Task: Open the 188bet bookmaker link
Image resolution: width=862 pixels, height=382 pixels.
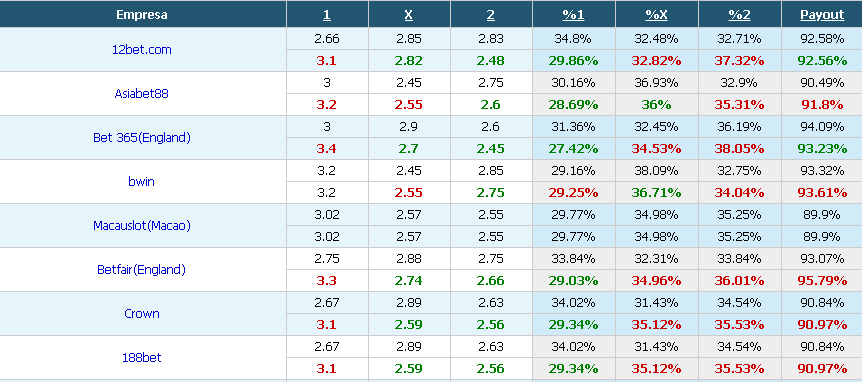Action: pyautogui.click(x=142, y=357)
